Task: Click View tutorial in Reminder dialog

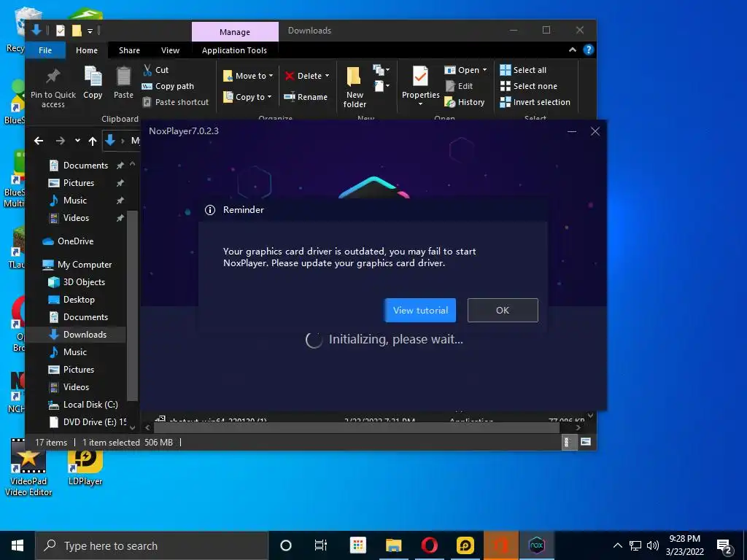Action: (420, 310)
